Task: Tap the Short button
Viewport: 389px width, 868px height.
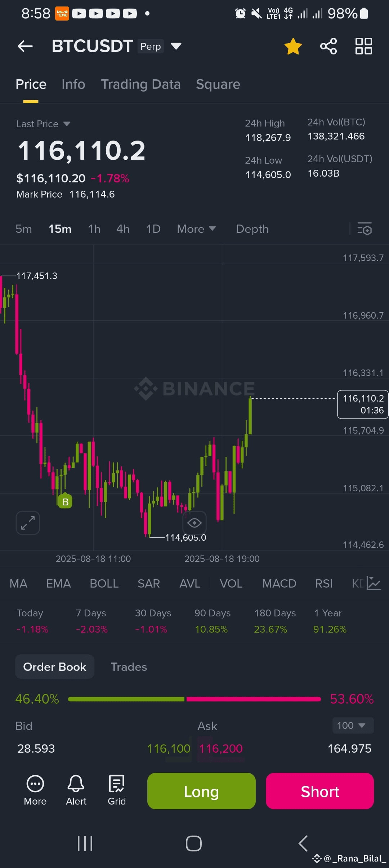Action: coord(320,791)
